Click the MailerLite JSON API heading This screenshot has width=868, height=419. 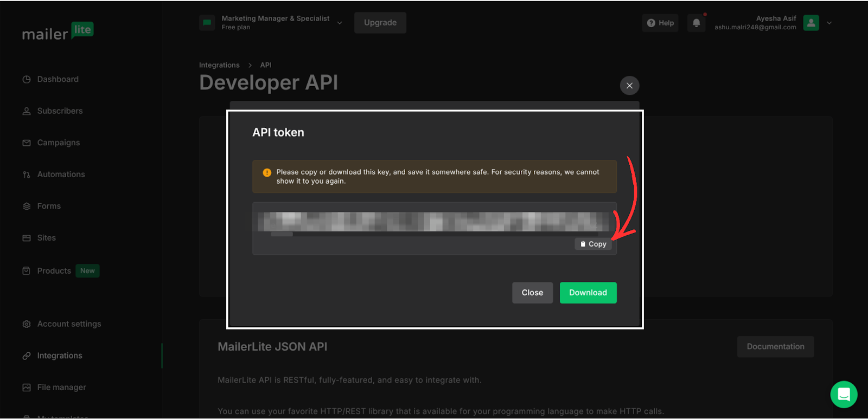click(272, 347)
